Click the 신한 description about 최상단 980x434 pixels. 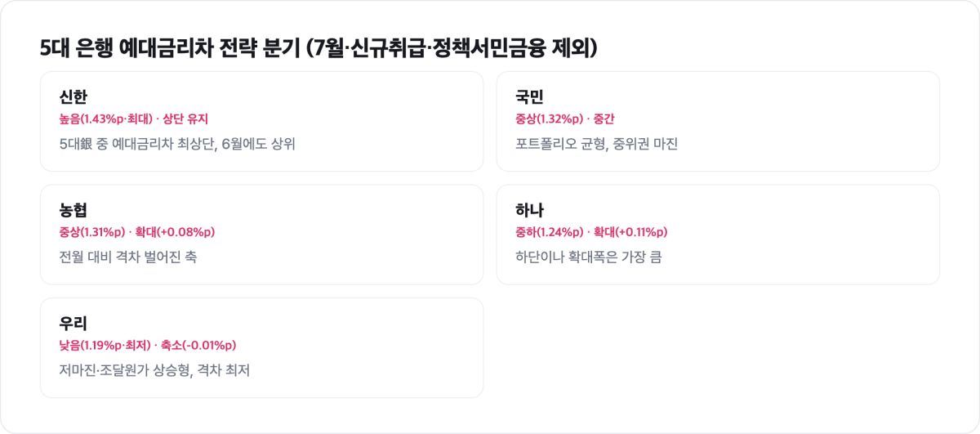pos(177,145)
